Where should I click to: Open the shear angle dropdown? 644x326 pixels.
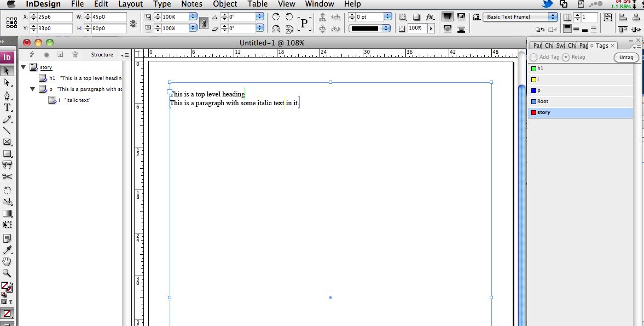click(x=259, y=28)
